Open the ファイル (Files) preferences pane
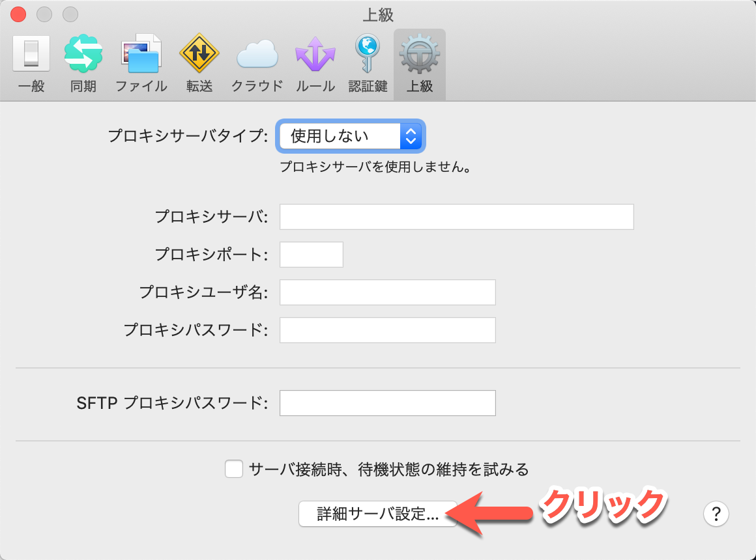756x560 pixels. click(141, 64)
